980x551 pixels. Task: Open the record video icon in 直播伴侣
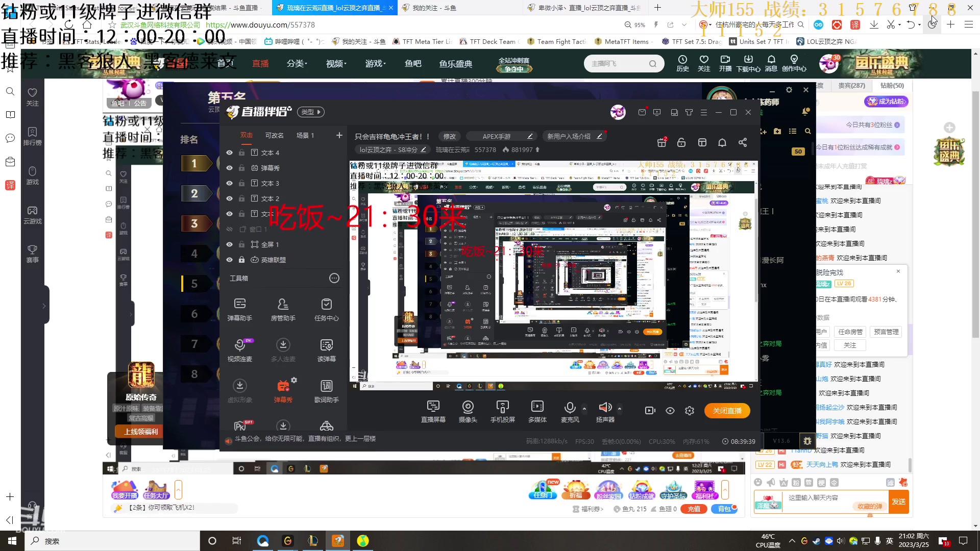[650, 411]
